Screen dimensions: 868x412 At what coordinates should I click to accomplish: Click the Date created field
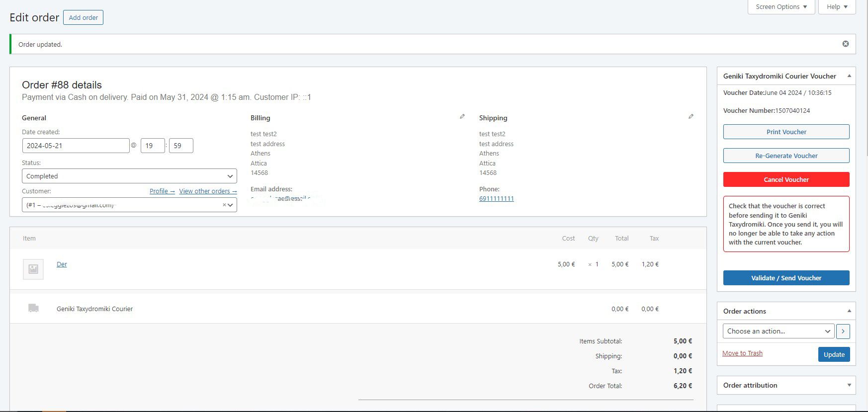76,146
